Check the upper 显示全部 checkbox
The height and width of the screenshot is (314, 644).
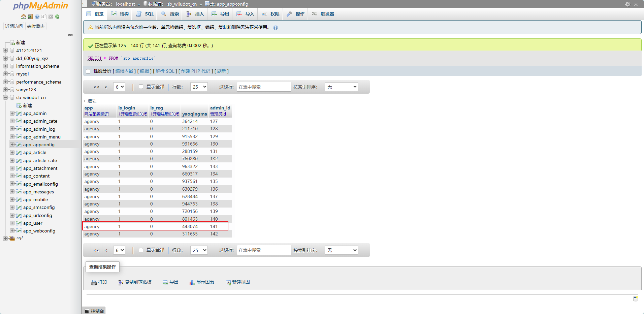point(141,87)
